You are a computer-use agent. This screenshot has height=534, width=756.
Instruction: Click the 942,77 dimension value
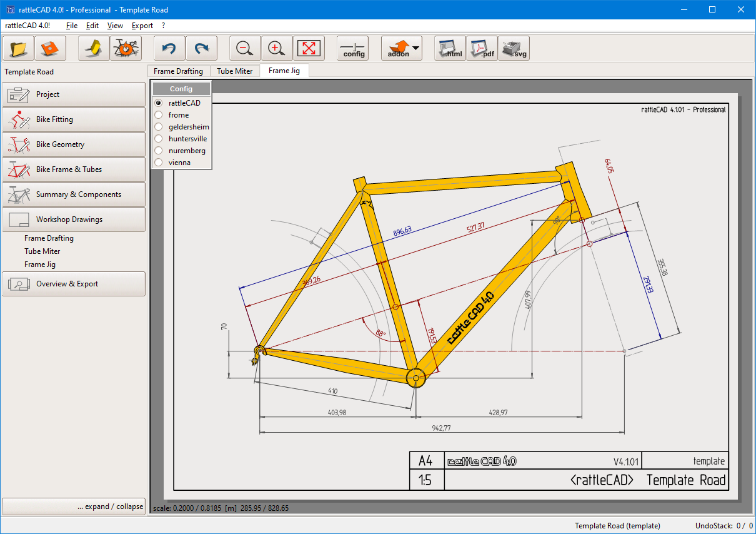click(x=441, y=428)
